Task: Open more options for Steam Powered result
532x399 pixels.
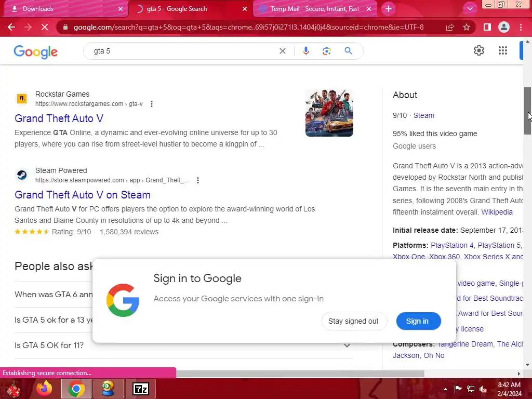Action: tap(198, 180)
